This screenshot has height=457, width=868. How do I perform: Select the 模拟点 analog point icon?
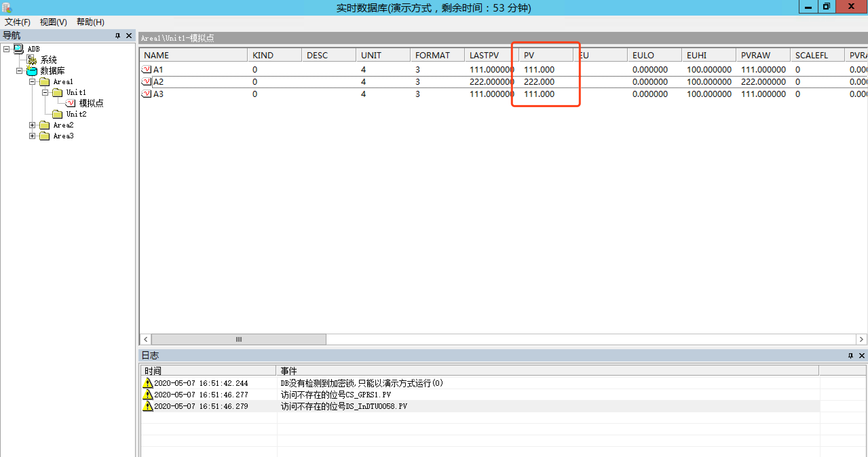(71, 103)
